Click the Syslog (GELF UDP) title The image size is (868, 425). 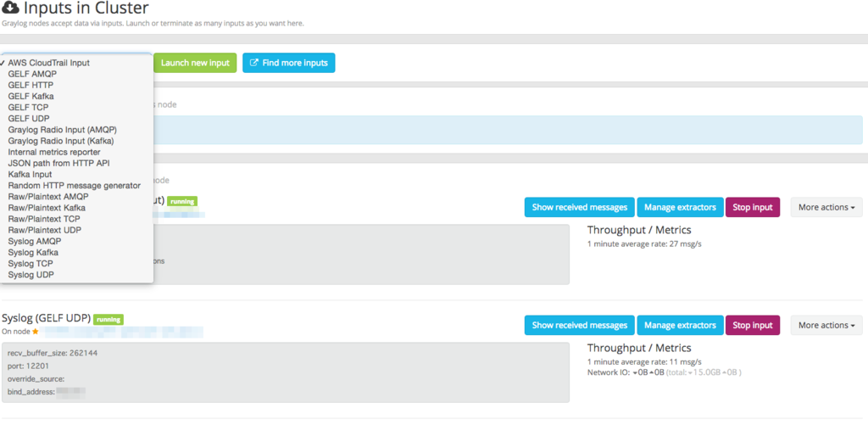pos(46,319)
